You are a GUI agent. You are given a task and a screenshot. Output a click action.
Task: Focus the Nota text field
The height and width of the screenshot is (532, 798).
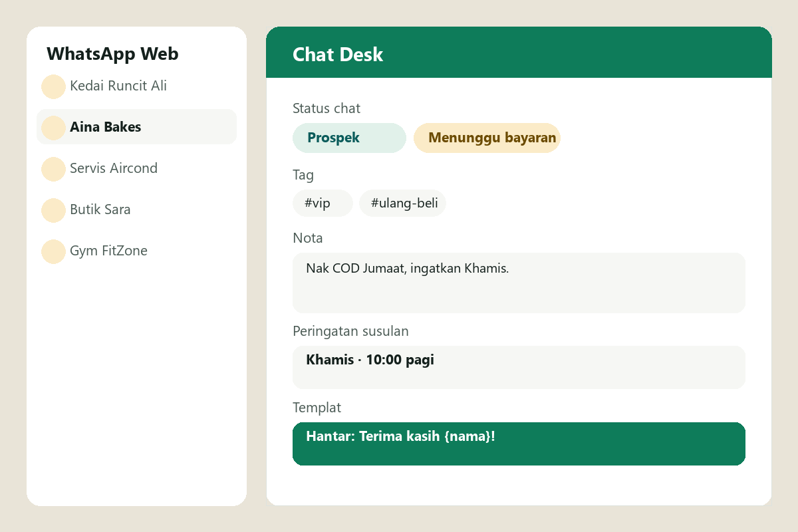point(519,283)
